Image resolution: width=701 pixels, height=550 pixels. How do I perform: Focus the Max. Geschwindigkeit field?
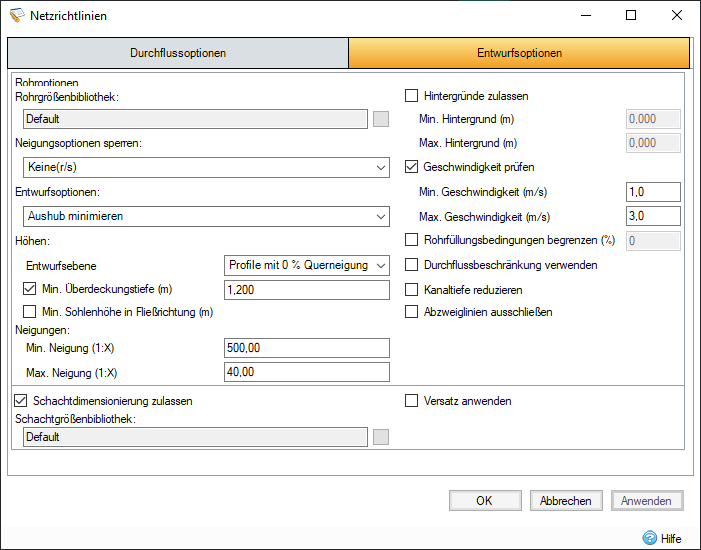[x=652, y=216]
